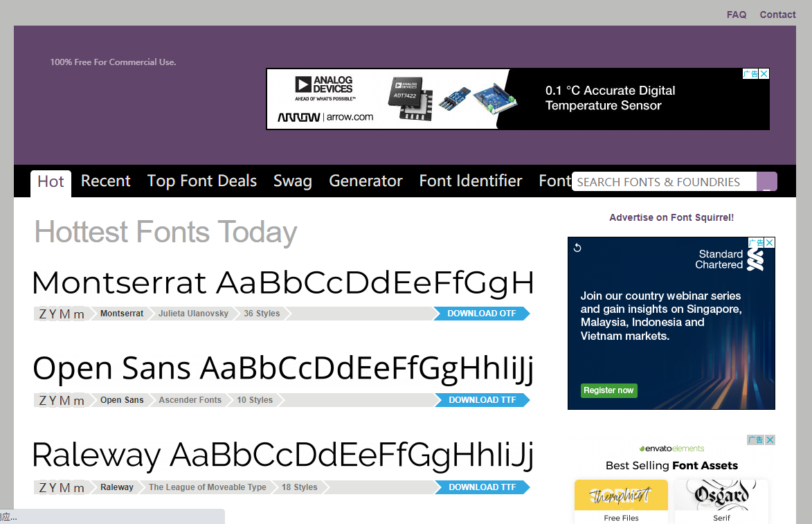Open the Hot tab
812x524 pixels.
coord(51,182)
